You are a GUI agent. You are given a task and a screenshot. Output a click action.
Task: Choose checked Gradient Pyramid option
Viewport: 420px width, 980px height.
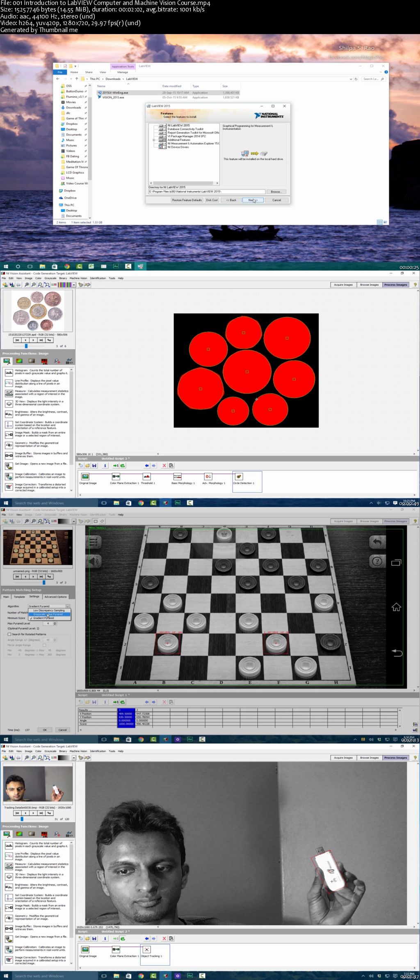coord(49,618)
